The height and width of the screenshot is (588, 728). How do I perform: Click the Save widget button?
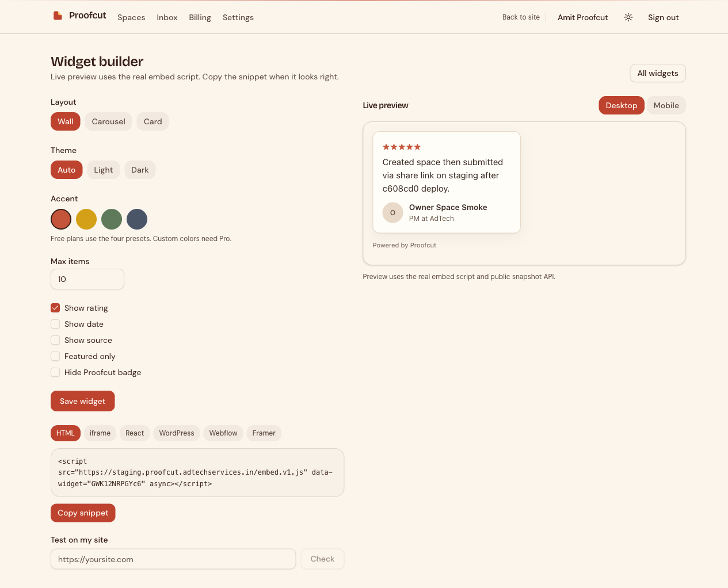[x=83, y=401]
